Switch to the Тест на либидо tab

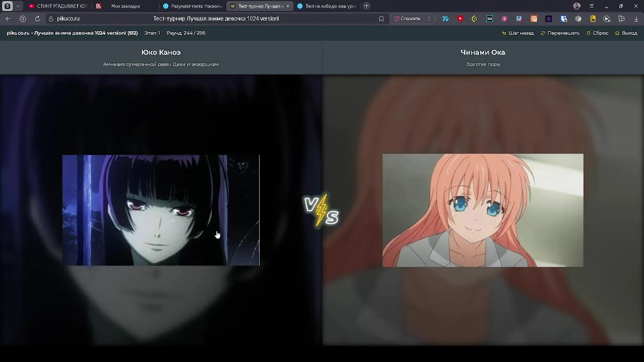(x=327, y=6)
